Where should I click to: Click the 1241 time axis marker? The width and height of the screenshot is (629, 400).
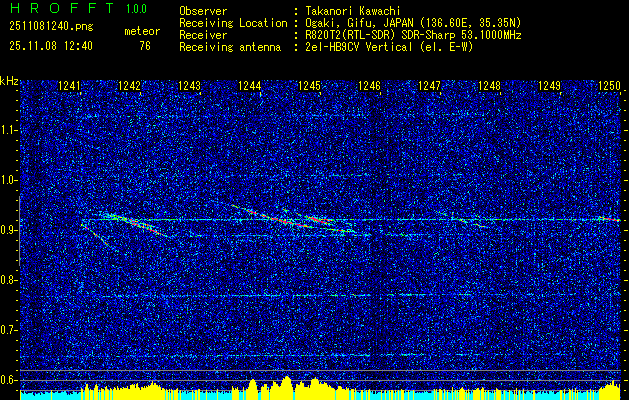point(69,86)
